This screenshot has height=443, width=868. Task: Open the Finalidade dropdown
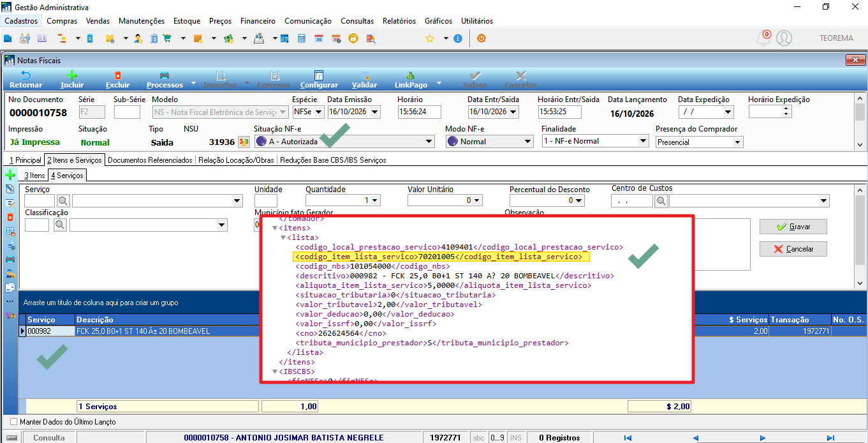(643, 141)
